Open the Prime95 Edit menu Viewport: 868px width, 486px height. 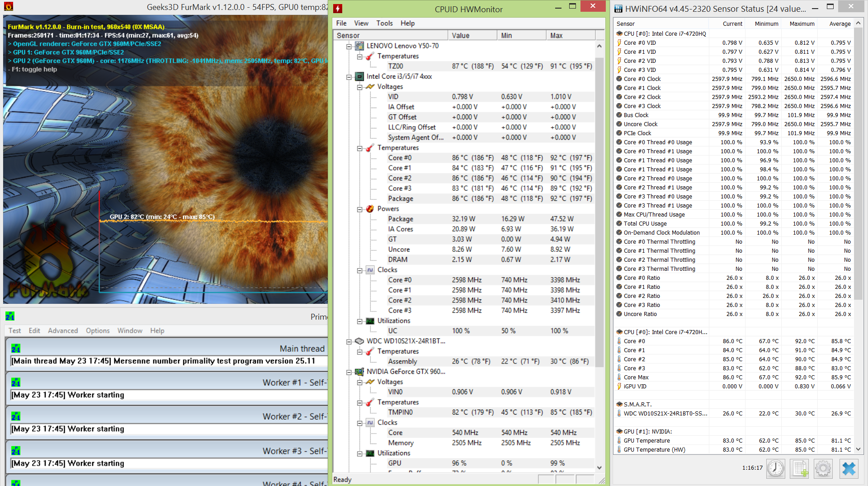pyautogui.click(x=34, y=330)
